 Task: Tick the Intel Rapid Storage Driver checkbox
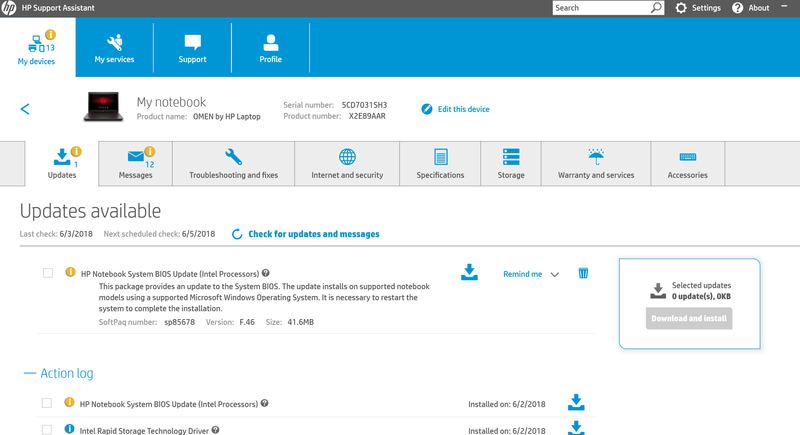pyautogui.click(x=48, y=429)
